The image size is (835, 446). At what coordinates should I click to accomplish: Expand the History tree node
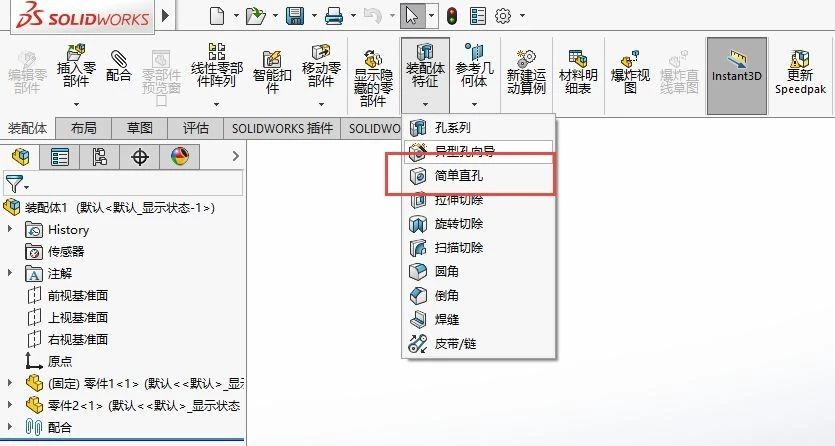coord(11,230)
